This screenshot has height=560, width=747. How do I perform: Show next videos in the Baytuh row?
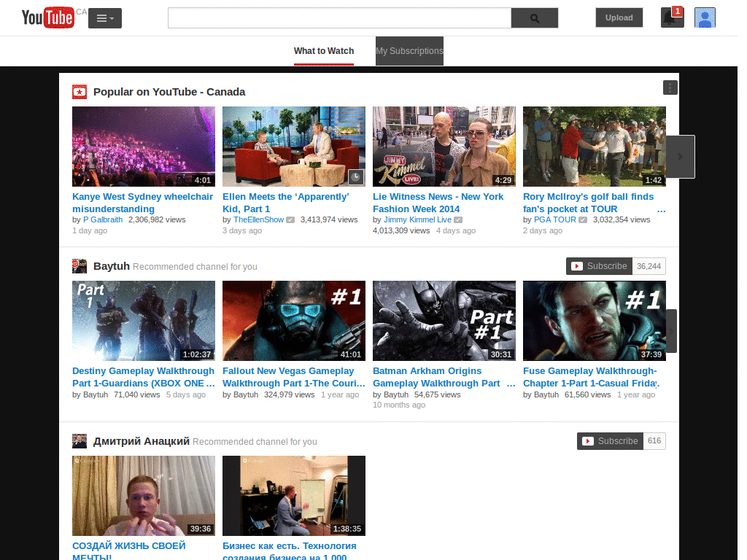(x=671, y=331)
